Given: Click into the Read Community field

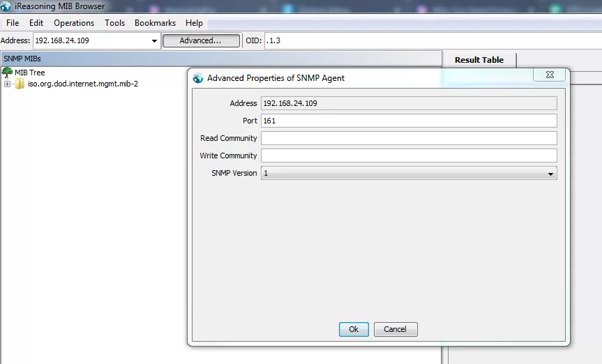Looking at the screenshot, I should pyautogui.click(x=409, y=138).
